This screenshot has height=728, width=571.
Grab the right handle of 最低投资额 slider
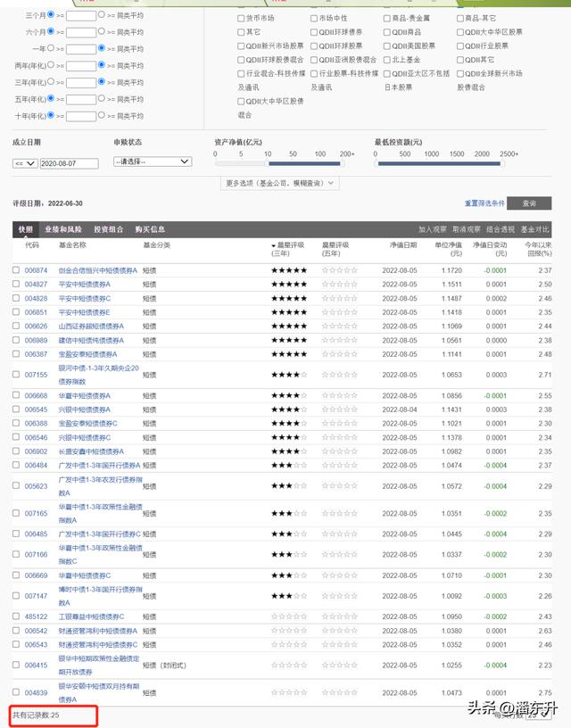point(501,163)
